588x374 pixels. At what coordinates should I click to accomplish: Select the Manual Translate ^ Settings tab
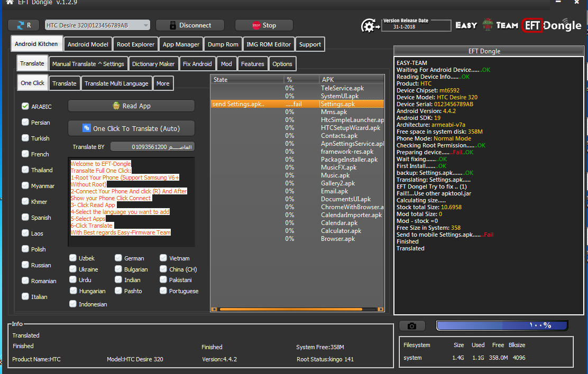click(x=88, y=64)
